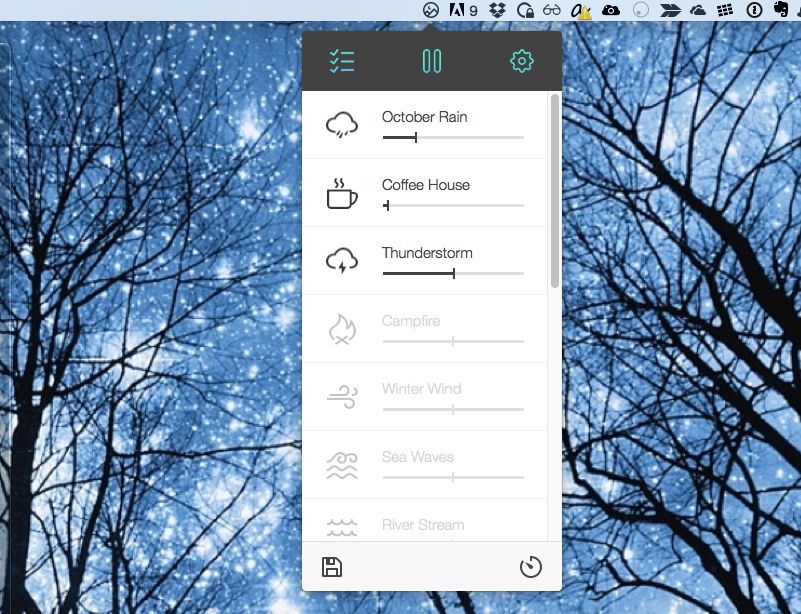Click the pale circle menu bar icon
The image size is (801, 614).
tap(641, 10)
